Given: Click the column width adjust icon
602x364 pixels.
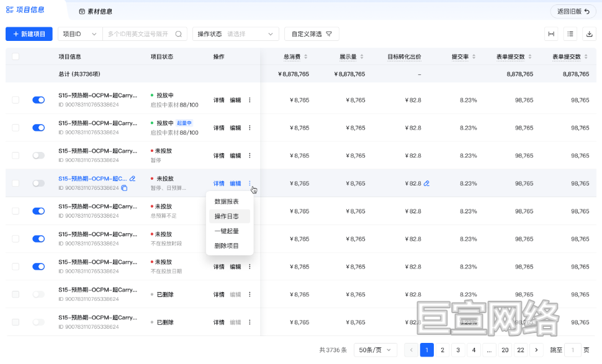Looking at the screenshot, I should pyautogui.click(x=551, y=34).
